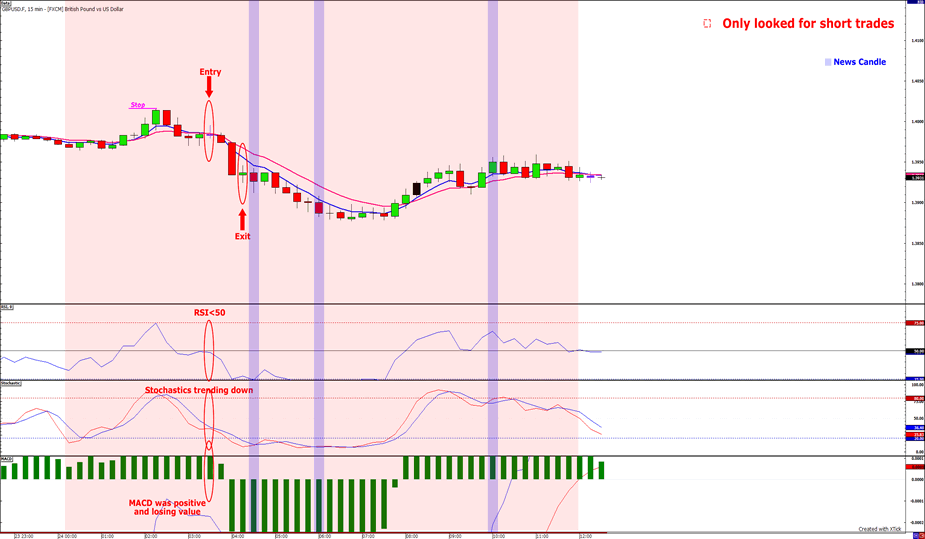Click the 24 00:00 time axis label
This screenshot has width=925, height=539.
click(67, 537)
